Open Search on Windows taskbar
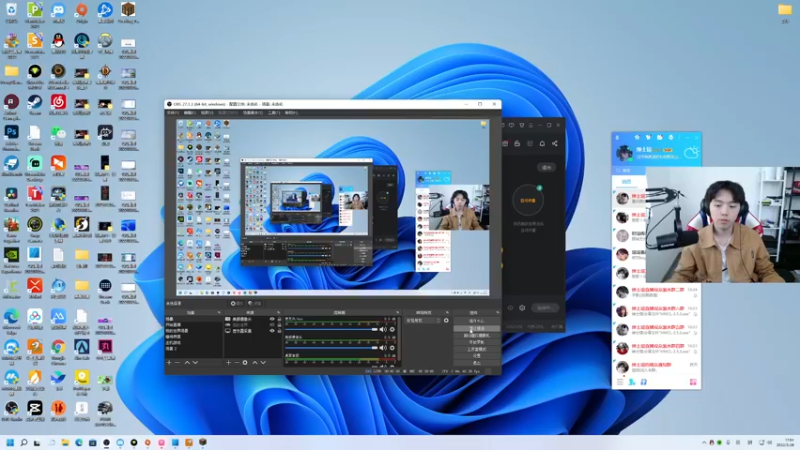Screen dimensions: 800x450 pyautogui.click(x=23, y=442)
